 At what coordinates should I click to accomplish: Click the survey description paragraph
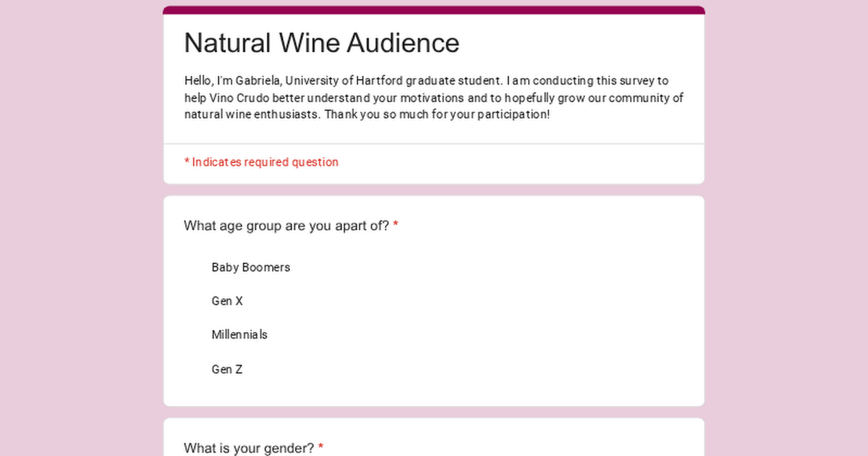coord(433,98)
